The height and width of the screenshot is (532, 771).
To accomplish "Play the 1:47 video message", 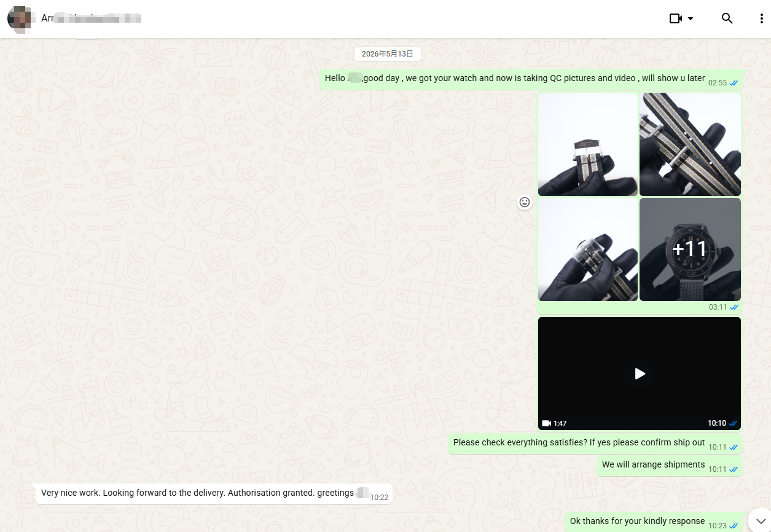I will (640, 374).
